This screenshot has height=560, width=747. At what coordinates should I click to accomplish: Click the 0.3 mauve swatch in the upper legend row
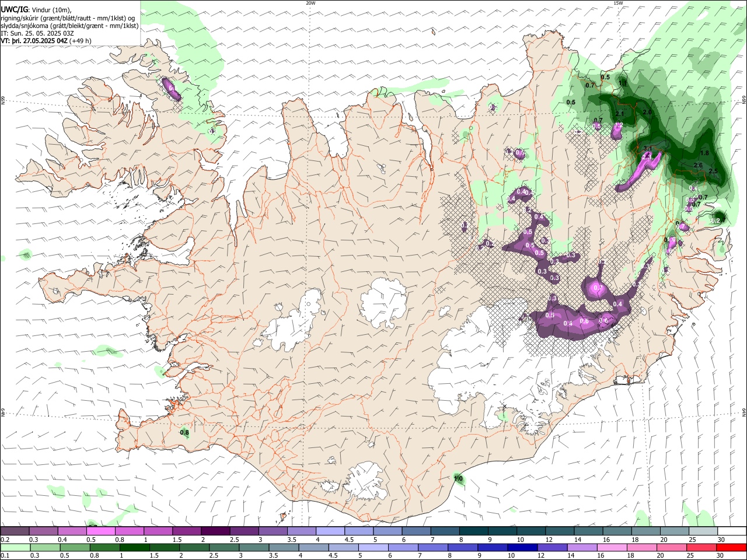(44, 531)
